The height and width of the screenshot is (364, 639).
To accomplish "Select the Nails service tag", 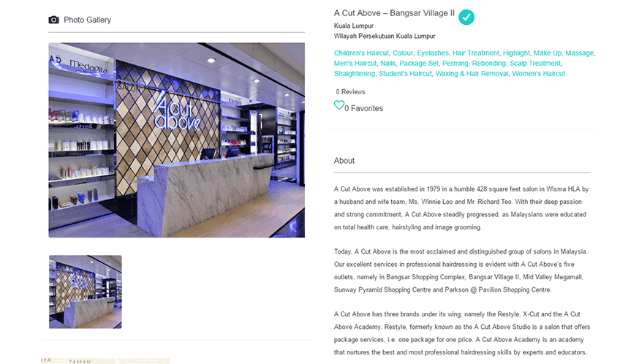I will [x=387, y=63].
